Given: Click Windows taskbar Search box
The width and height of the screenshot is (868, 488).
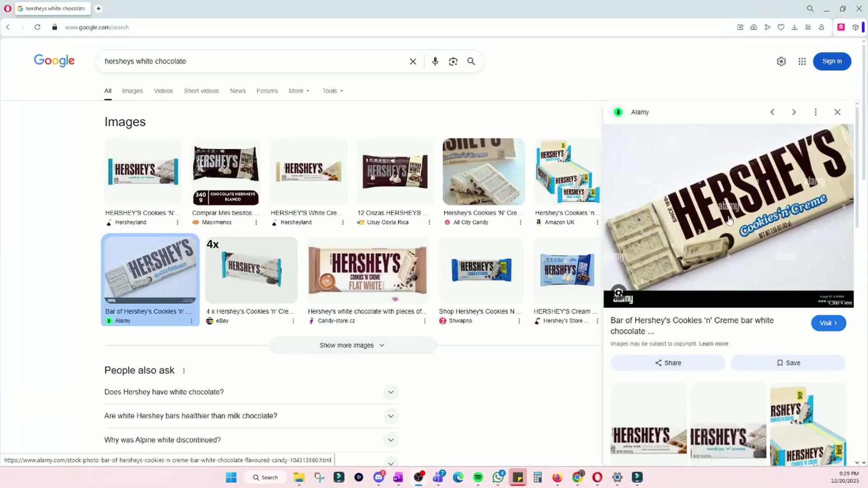Looking at the screenshot, I should pyautogui.click(x=266, y=478).
